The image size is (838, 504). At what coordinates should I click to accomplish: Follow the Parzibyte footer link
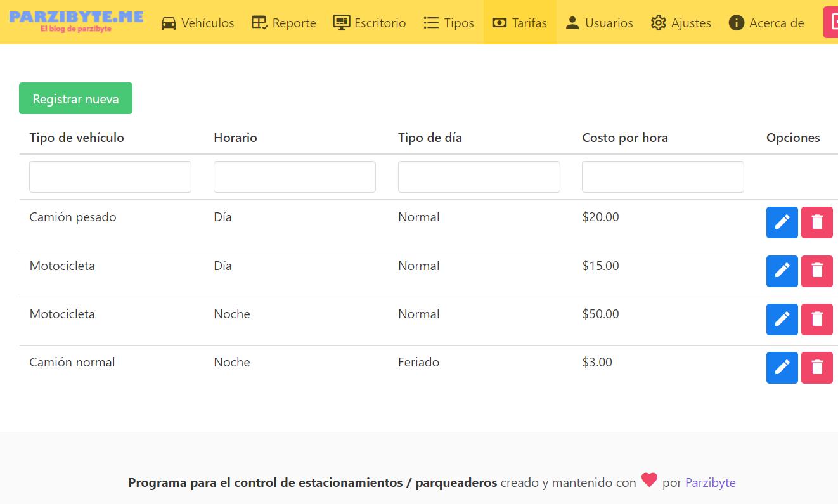[x=710, y=483]
